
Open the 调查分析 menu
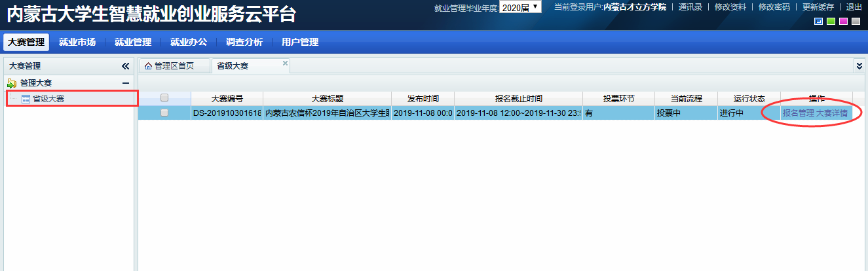(244, 43)
